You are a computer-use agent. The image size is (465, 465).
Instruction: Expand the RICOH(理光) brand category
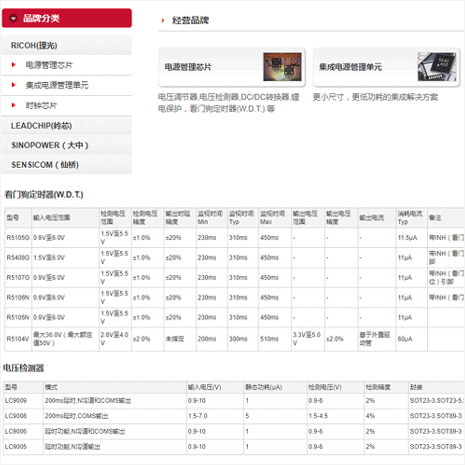coord(67,45)
